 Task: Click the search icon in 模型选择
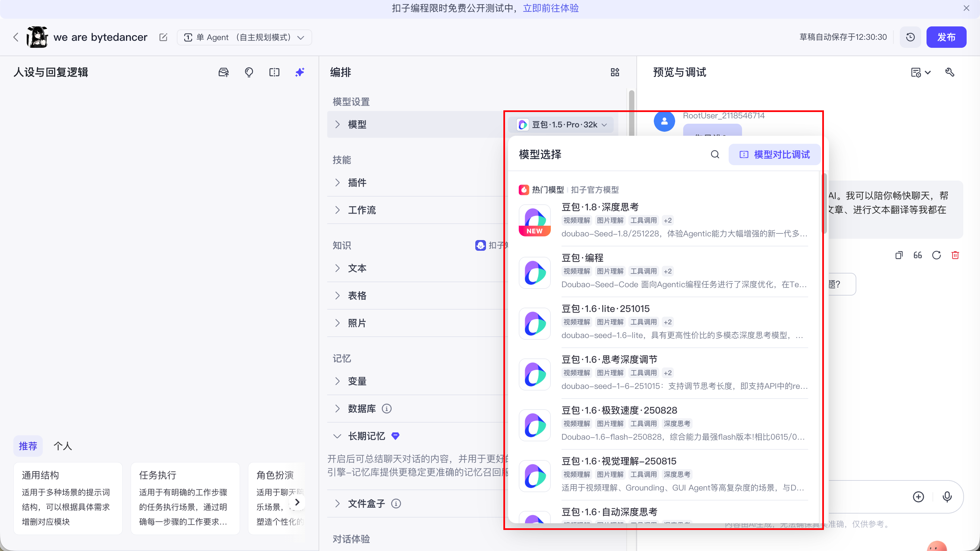click(715, 154)
